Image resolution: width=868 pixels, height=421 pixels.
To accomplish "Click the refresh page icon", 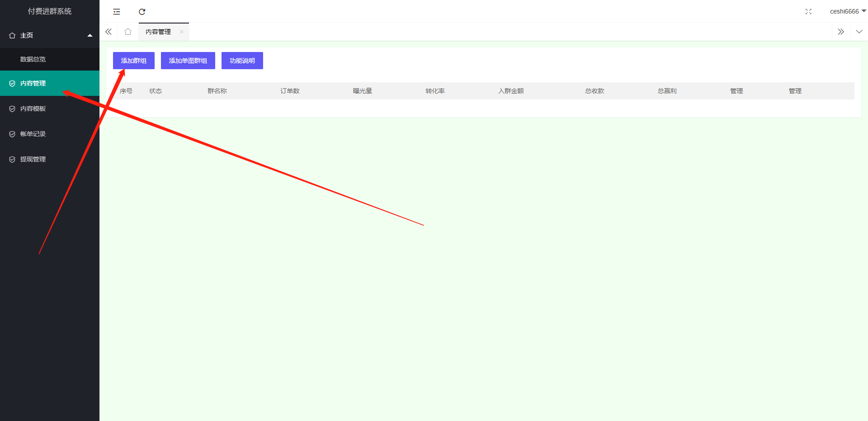I will 142,12.
